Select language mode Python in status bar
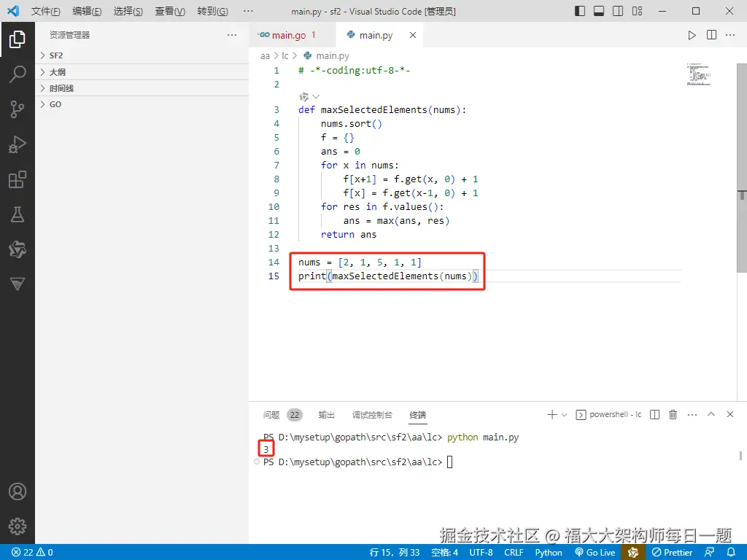This screenshot has width=747, height=560. pyautogui.click(x=549, y=552)
